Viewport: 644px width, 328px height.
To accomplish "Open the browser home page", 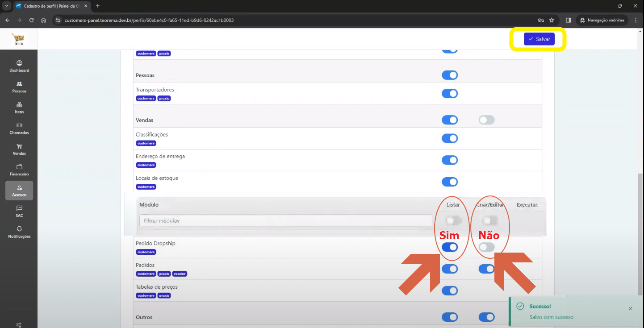I will [43, 20].
